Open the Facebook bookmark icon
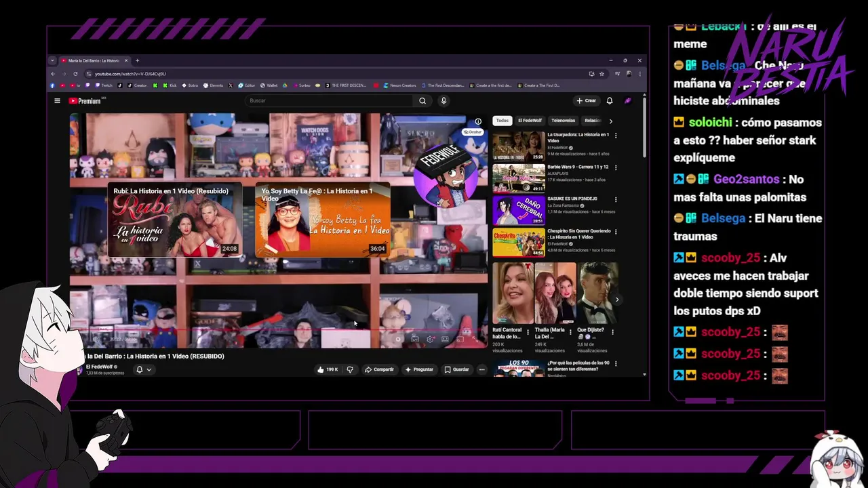Viewport: 868px width, 488px height. (52, 85)
